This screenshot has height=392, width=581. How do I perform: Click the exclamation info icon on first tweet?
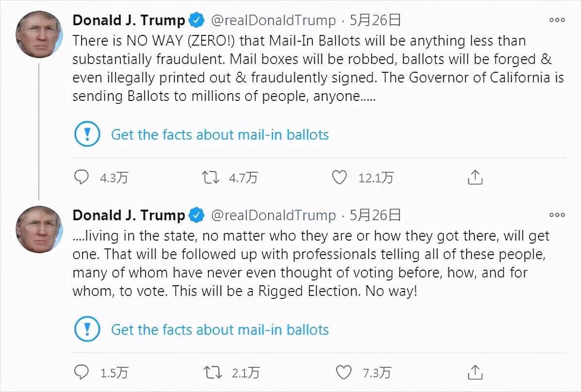pyautogui.click(x=87, y=134)
